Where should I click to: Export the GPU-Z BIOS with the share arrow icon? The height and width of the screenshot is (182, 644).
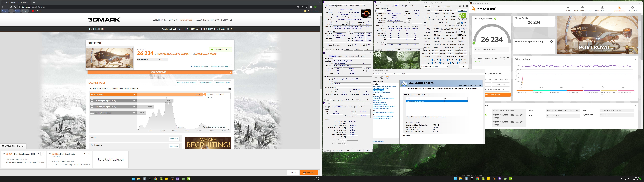[x=458, y=23]
